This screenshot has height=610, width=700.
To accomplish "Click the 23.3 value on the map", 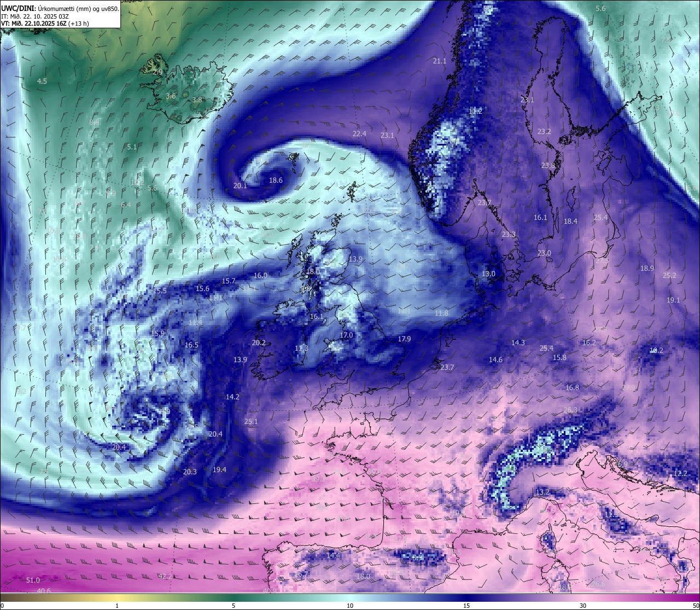I will 509,234.
